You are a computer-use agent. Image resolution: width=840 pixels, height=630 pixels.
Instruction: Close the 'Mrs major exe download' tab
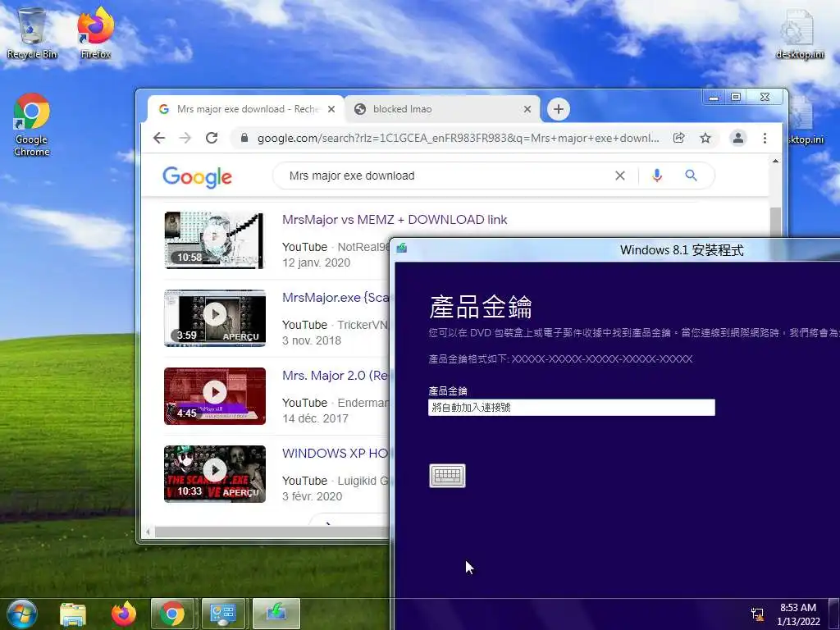click(x=331, y=109)
